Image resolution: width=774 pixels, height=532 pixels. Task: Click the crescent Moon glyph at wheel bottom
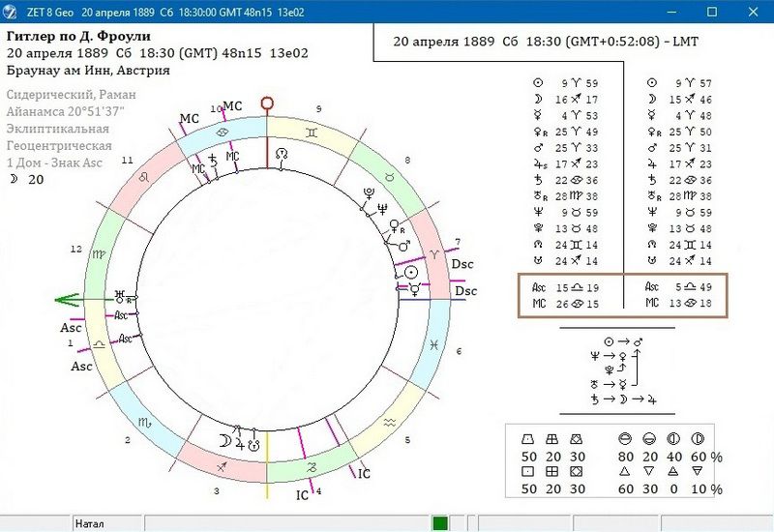pos(225,441)
